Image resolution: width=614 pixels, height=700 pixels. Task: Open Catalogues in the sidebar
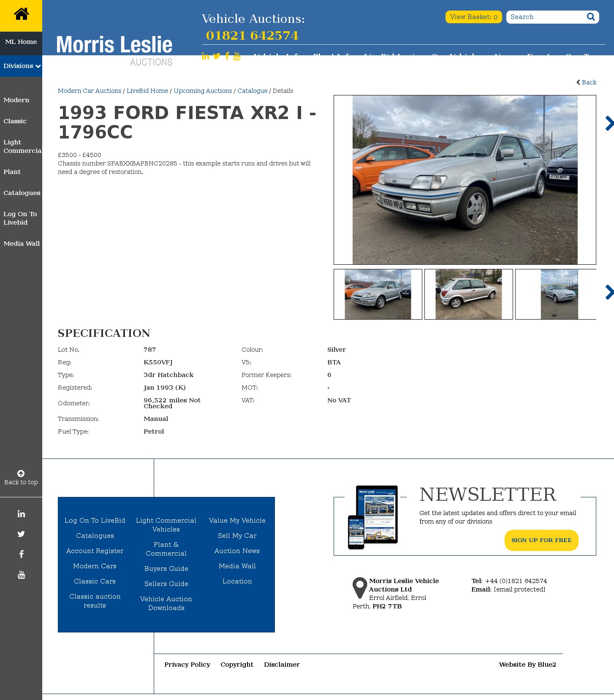click(22, 193)
